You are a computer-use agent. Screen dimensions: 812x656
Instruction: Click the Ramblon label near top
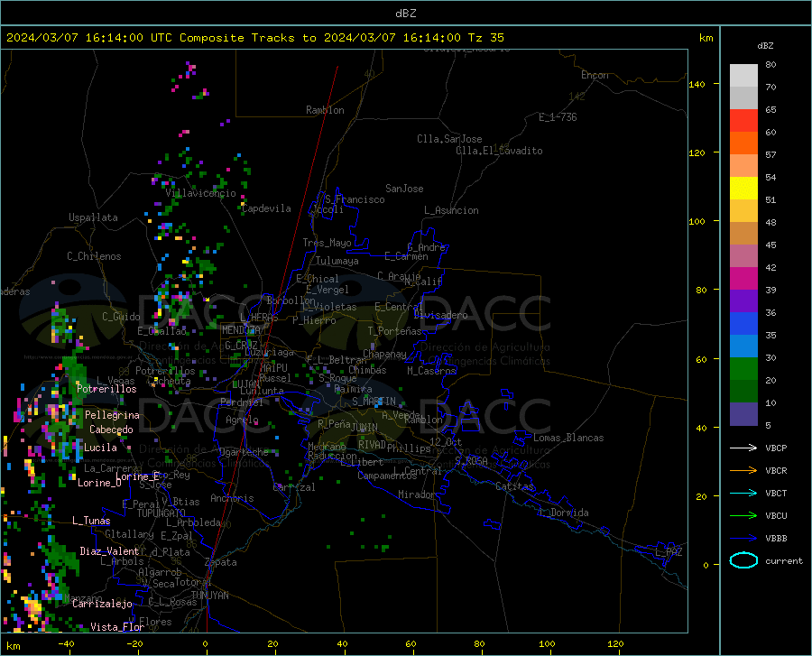point(325,110)
